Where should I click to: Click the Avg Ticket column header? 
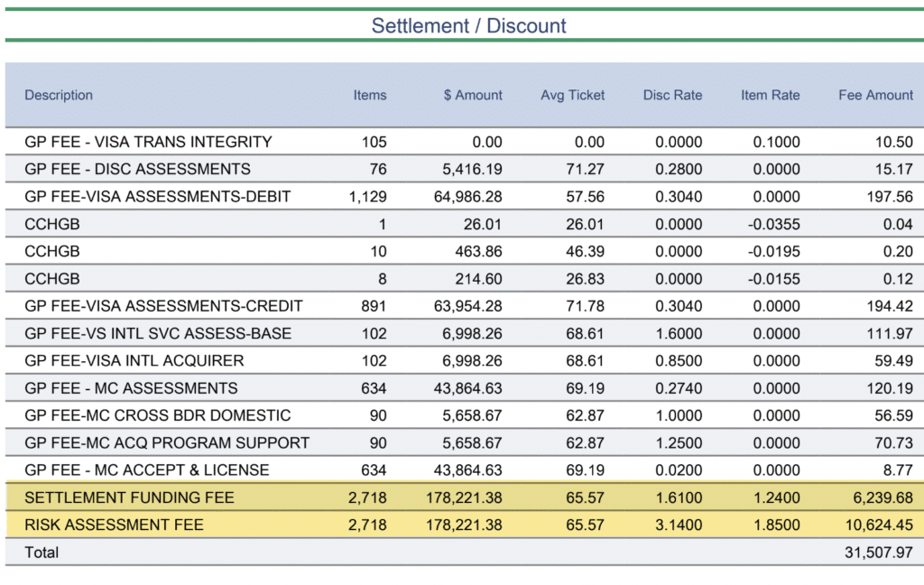(573, 95)
